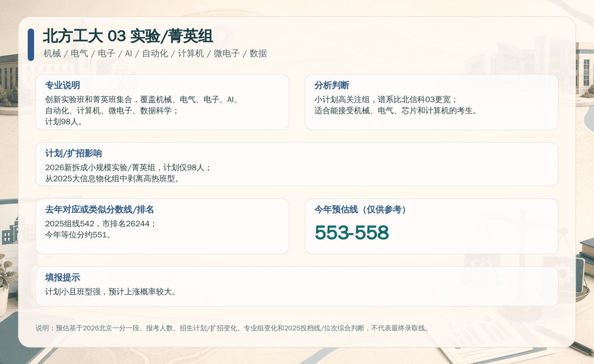The width and height of the screenshot is (594, 364).
Task: Select the 去年对应或类似分数线/排名 heading
Action: [99, 209]
